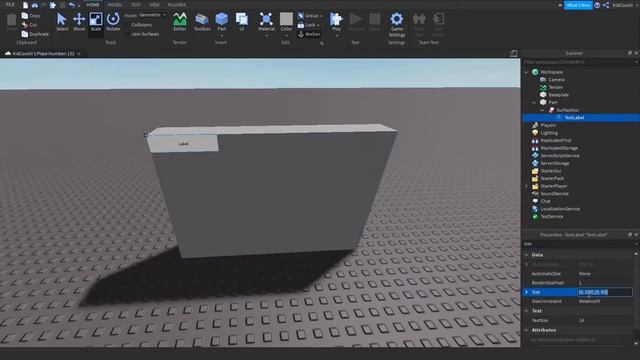The image size is (640, 360).
Task: Select StarterGui in Explorer
Action: click(x=551, y=171)
